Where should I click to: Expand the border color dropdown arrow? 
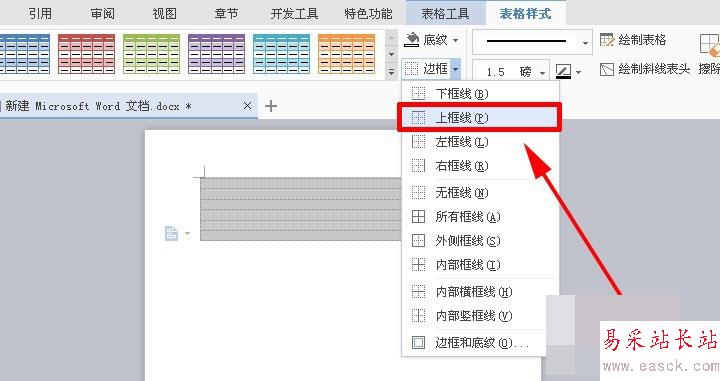coord(578,72)
